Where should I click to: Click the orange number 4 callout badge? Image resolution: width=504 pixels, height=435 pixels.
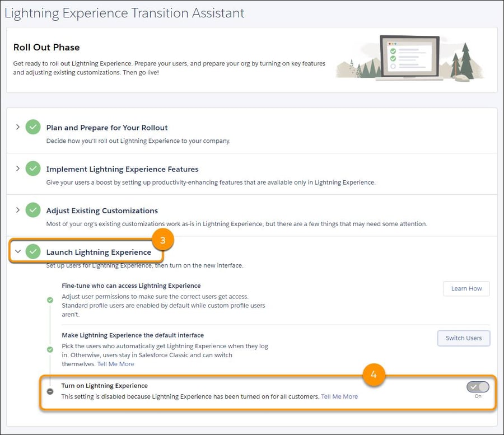click(x=374, y=376)
